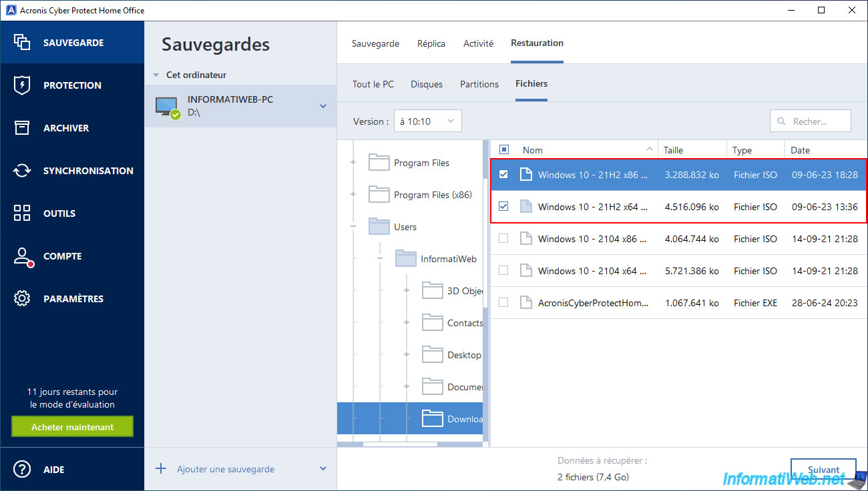Viewport: 868px width, 491px height.
Task: Uncheck Windows 10 - 21H2 x64 checkbox
Action: tap(504, 207)
